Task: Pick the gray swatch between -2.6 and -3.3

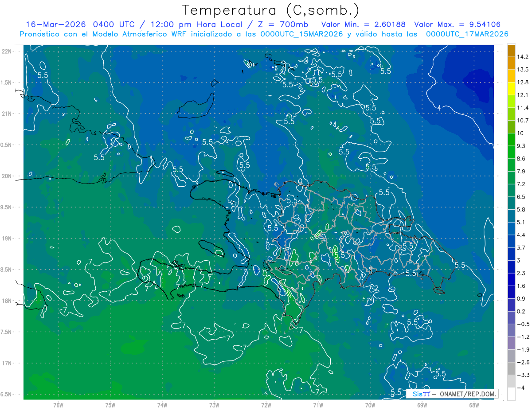Action: (511, 368)
